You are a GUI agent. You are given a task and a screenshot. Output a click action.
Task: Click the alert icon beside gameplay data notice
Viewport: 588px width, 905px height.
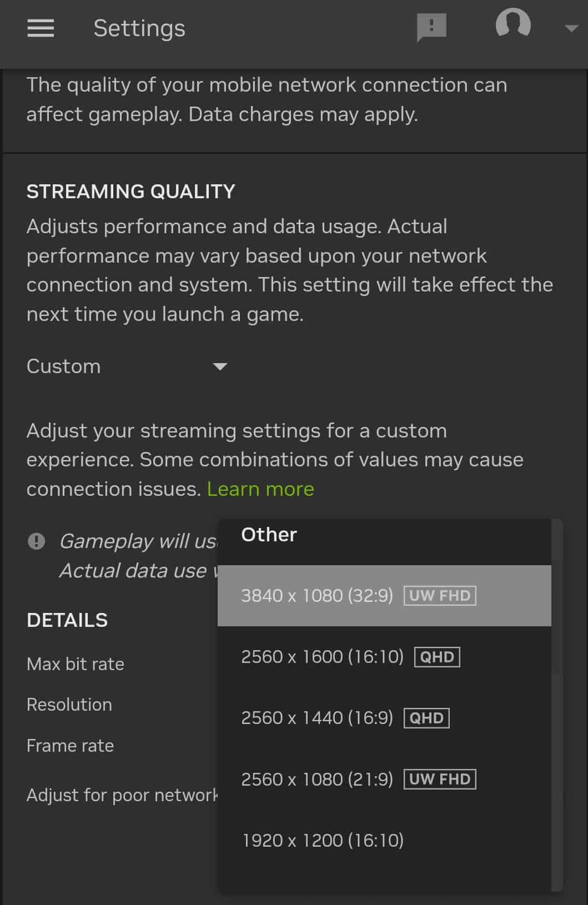tap(37, 541)
